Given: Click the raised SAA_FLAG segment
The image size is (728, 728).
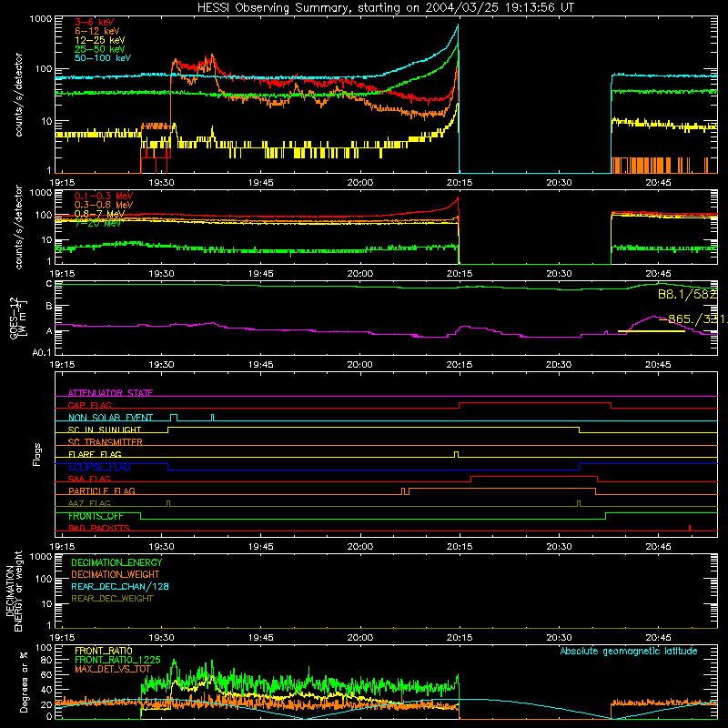Looking at the screenshot, I should [534, 476].
